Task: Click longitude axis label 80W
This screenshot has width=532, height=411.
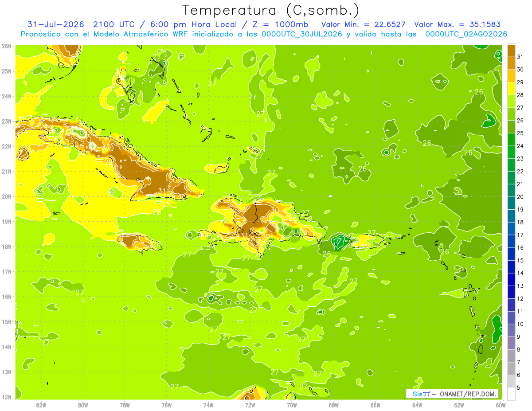Action: (x=83, y=405)
